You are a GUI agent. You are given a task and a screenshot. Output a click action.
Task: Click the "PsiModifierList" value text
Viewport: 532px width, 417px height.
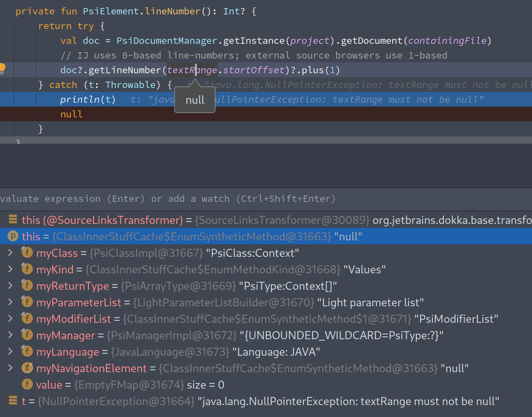(456, 319)
